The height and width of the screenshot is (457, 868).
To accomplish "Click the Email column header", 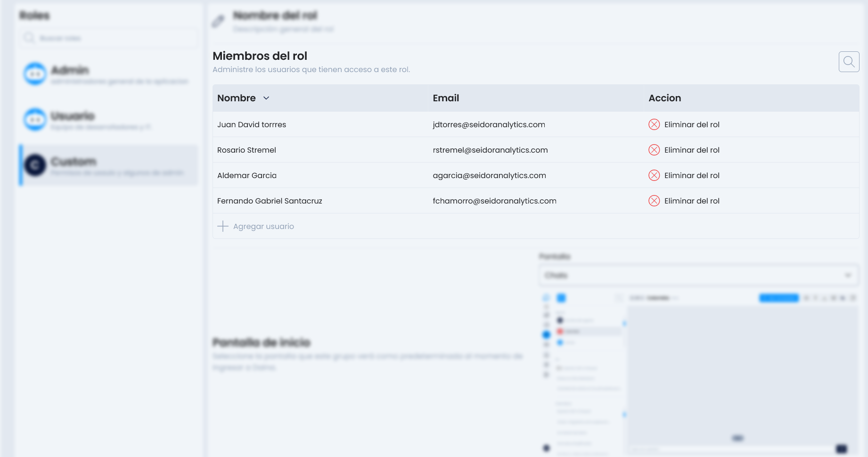I will (446, 98).
